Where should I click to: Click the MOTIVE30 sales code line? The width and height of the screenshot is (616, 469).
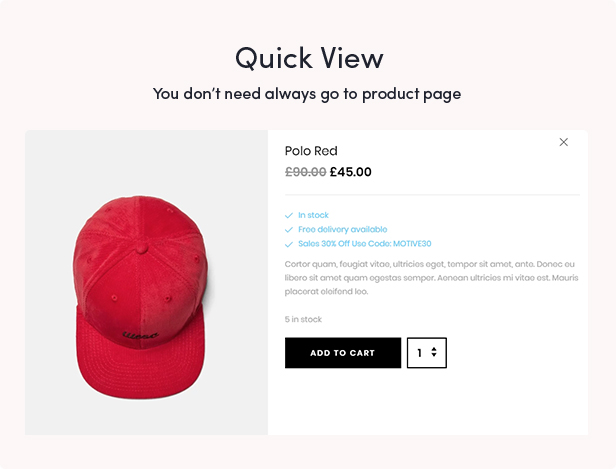[364, 243]
